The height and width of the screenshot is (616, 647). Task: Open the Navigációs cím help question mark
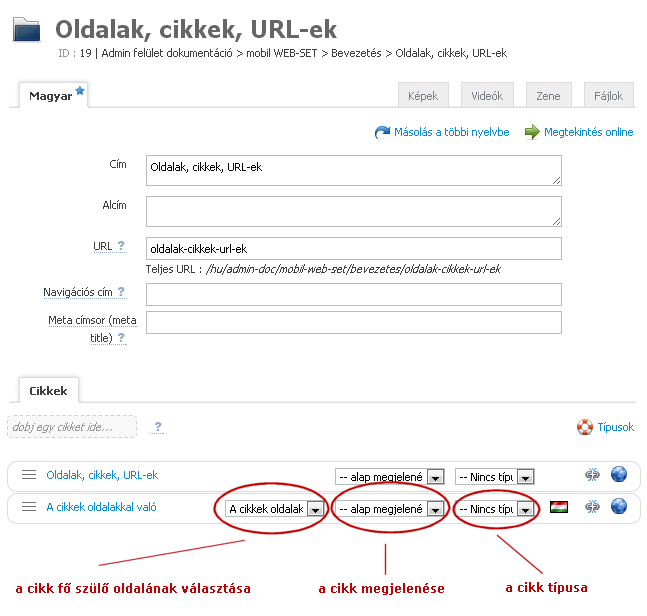(121, 292)
